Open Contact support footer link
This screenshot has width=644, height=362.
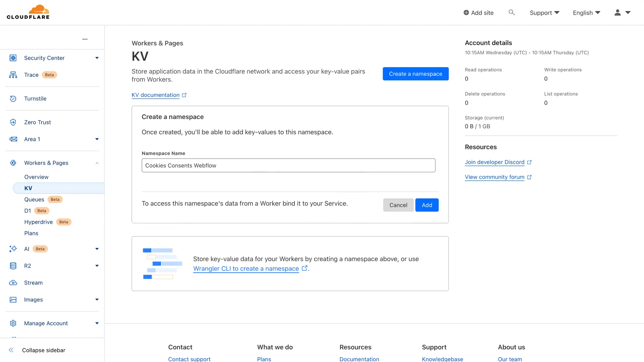point(189,359)
